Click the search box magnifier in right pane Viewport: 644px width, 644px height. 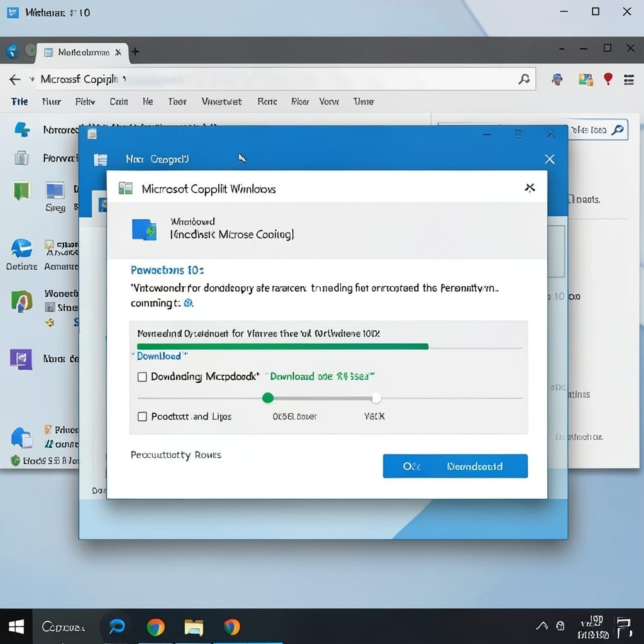point(618,130)
